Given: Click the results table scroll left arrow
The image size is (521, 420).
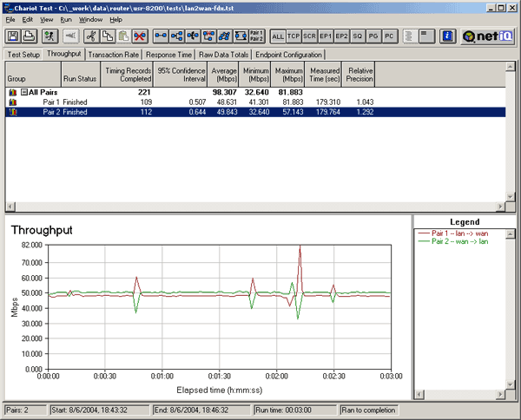Looking at the screenshot, I should click(10, 207).
